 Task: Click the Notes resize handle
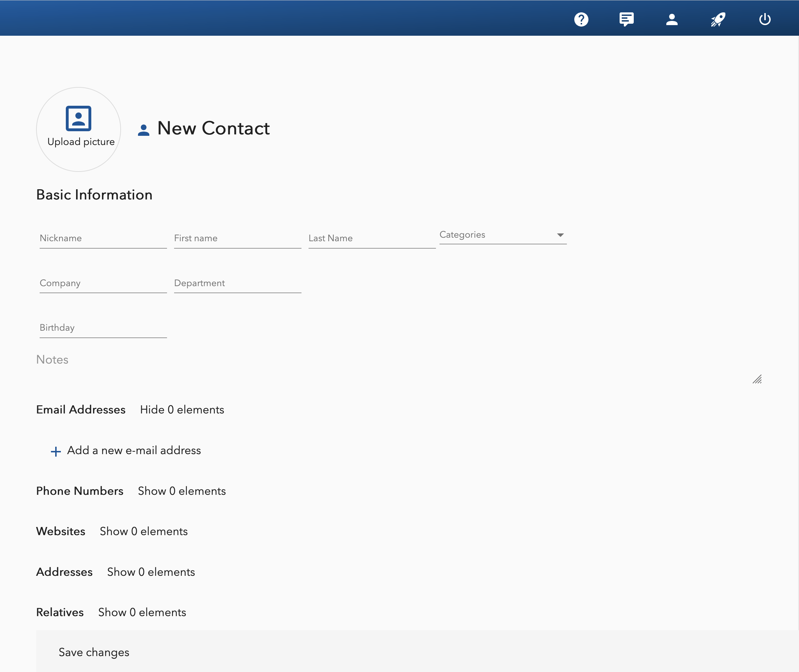tap(757, 380)
